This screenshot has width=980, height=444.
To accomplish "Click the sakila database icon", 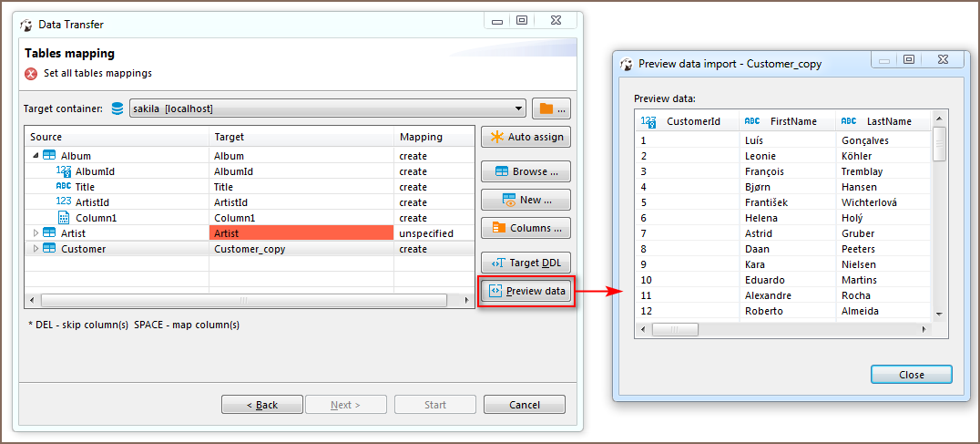I will (117, 108).
